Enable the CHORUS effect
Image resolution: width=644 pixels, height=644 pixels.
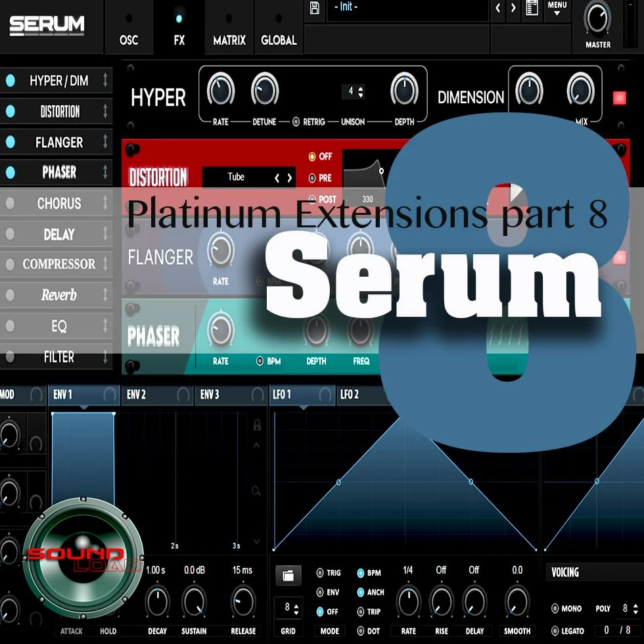(11, 203)
